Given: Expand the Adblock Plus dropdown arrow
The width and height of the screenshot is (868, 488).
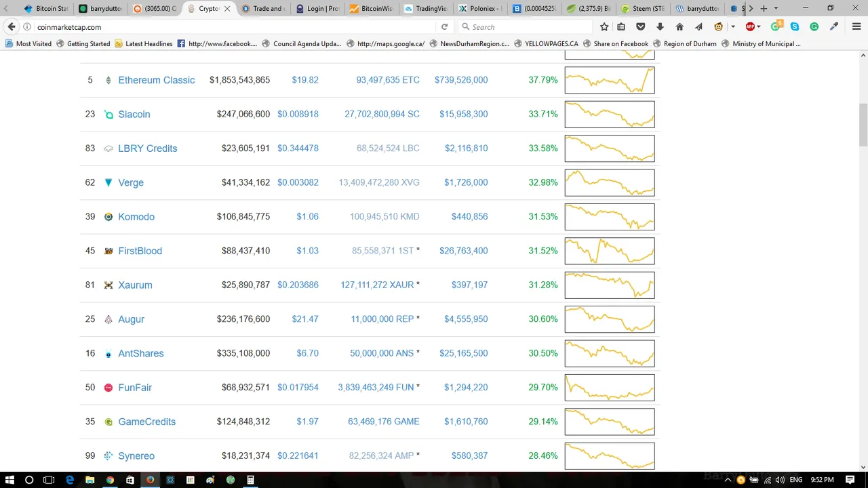Looking at the screenshot, I should point(759,27).
